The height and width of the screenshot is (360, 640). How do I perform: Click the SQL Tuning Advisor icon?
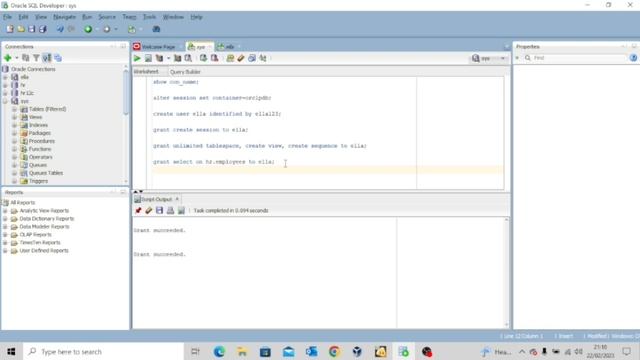click(188, 58)
